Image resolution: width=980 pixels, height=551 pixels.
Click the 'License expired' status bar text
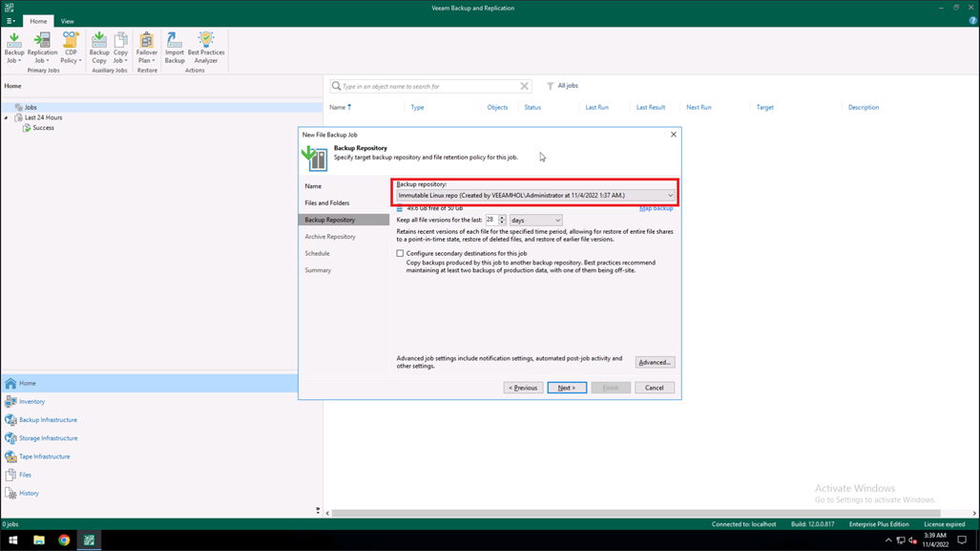tap(945, 524)
